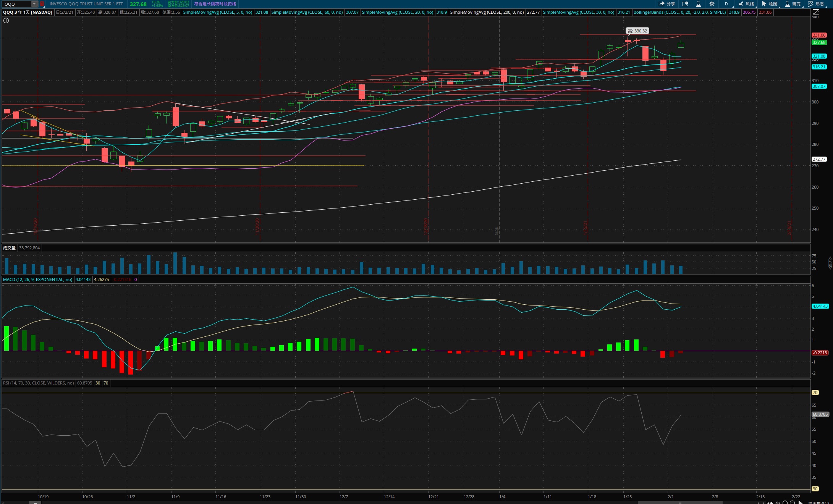
Task: Click the red link-color symbol indicator
Action: [42, 4]
